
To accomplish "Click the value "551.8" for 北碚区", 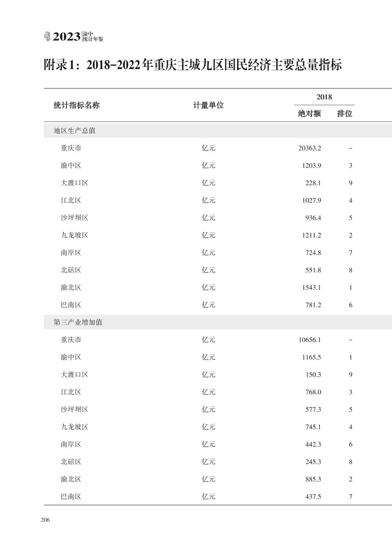I will [x=313, y=270].
